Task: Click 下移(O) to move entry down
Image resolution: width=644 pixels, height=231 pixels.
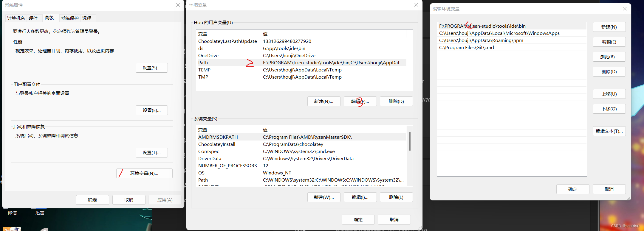Action: tap(609, 109)
